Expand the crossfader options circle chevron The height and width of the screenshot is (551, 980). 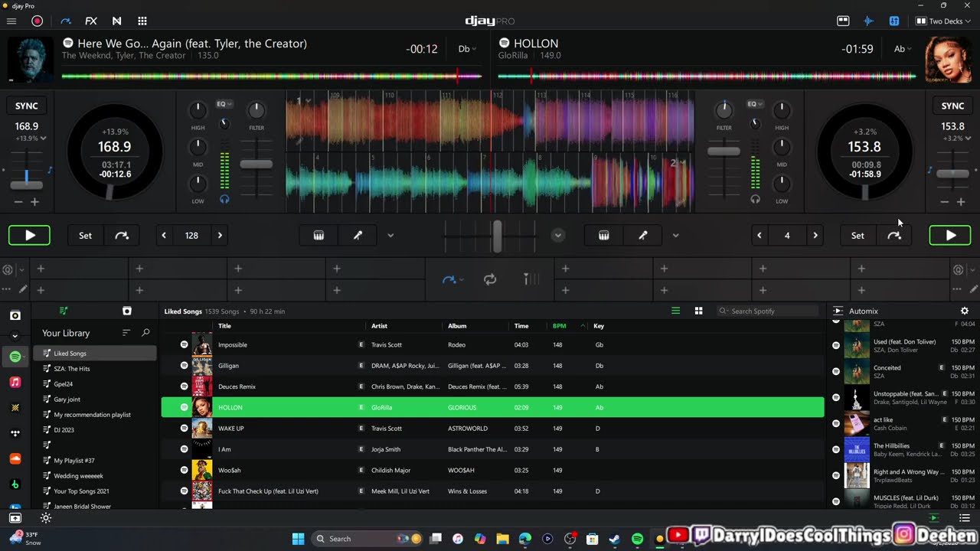tap(558, 236)
